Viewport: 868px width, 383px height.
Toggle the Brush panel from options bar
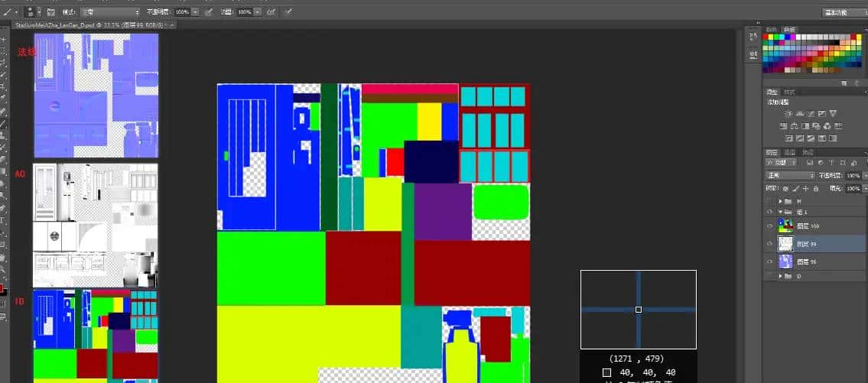(51, 11)
